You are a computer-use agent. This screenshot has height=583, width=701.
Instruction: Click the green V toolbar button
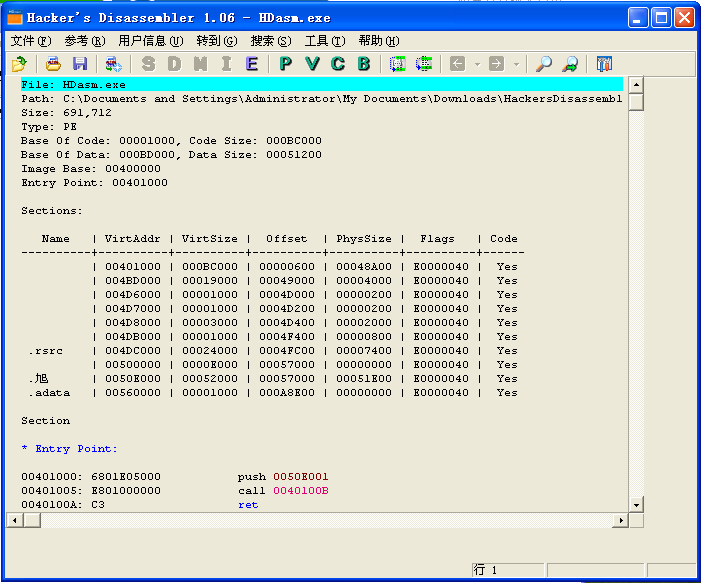click(312, 64)
